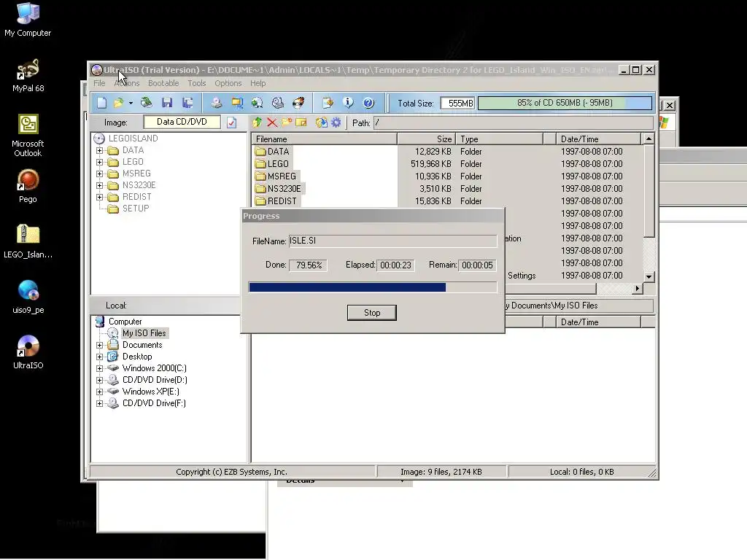Open the Actions menu
Screen dimensions: 747x560
point(127,83)
